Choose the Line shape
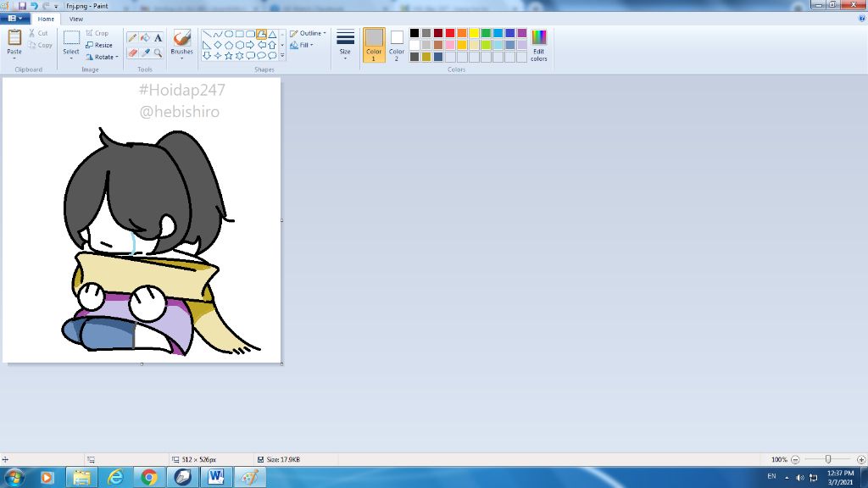The height and width of the screenshot is (488, 868). click(207, 34)
